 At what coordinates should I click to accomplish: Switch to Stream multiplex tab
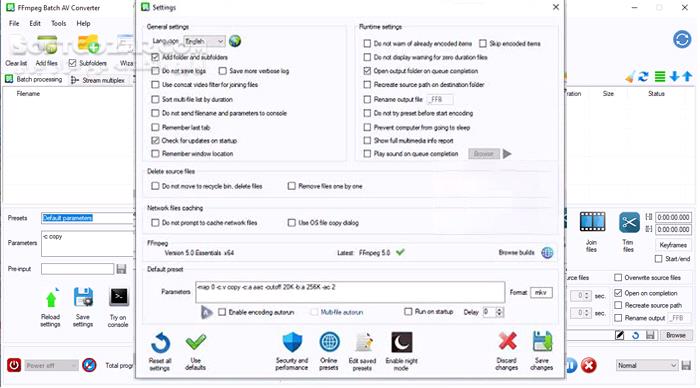click(98, 80)
